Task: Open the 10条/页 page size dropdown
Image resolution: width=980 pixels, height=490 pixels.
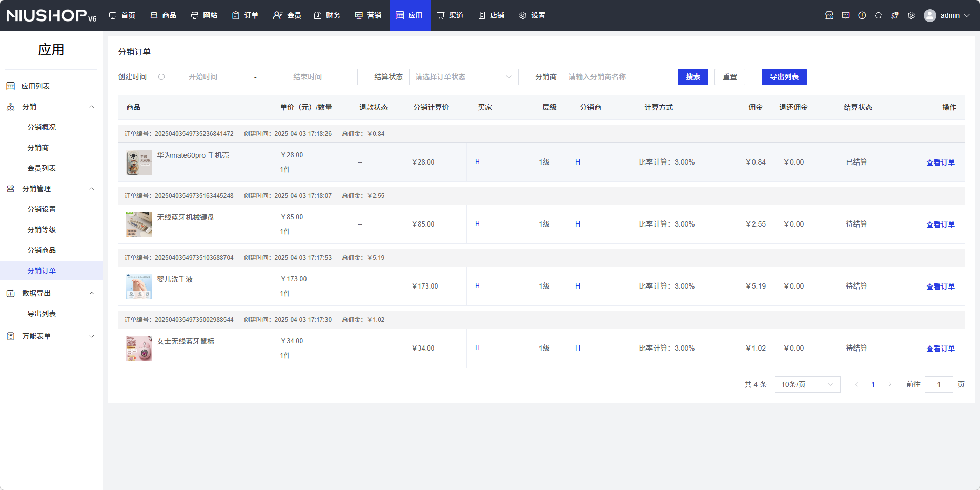Action: click(x=807, y=384)
